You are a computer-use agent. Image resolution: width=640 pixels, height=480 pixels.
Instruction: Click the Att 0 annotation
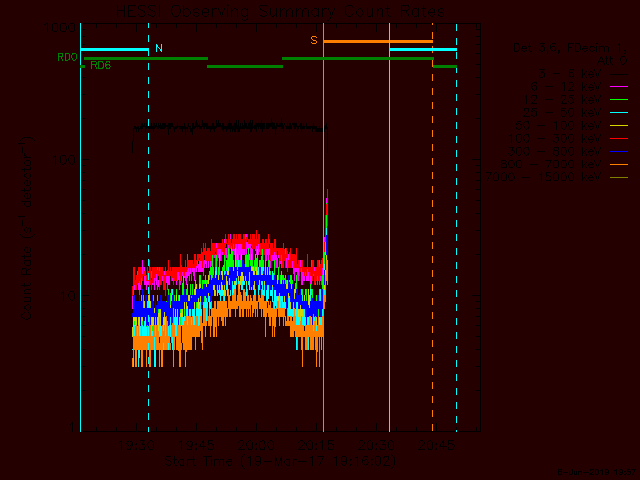tap(612, 61)
